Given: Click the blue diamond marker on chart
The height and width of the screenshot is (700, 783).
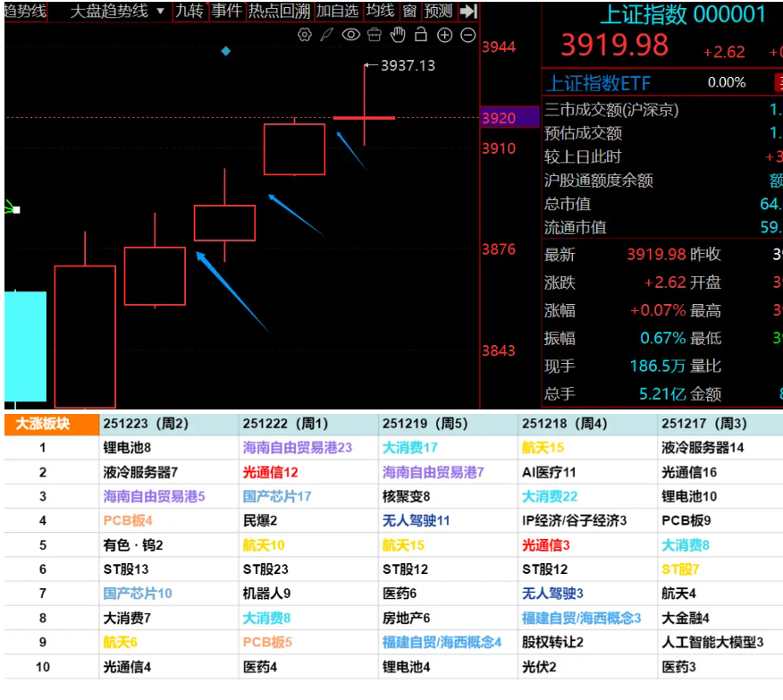Looking at the screenshot, I should (226, 52).
